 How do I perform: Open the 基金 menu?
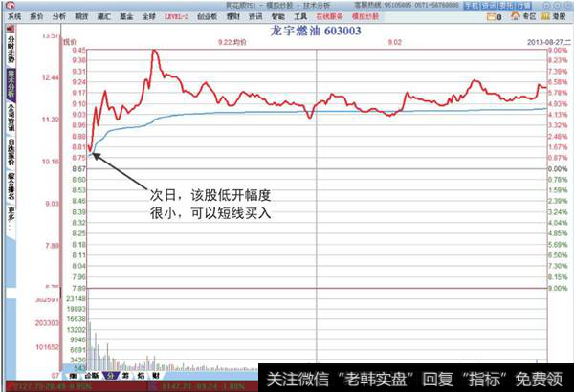click(126, 16)
